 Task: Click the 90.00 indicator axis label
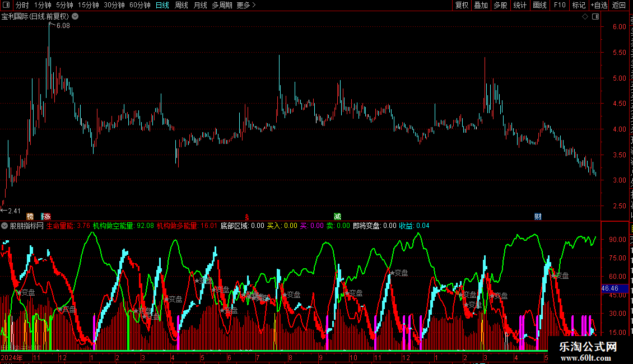tap(618, 239)
